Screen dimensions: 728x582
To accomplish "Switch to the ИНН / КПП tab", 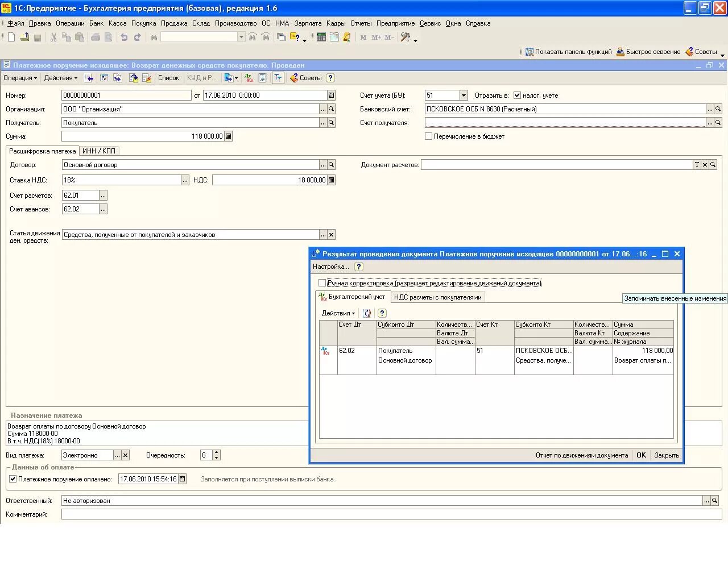I will 99,151.
